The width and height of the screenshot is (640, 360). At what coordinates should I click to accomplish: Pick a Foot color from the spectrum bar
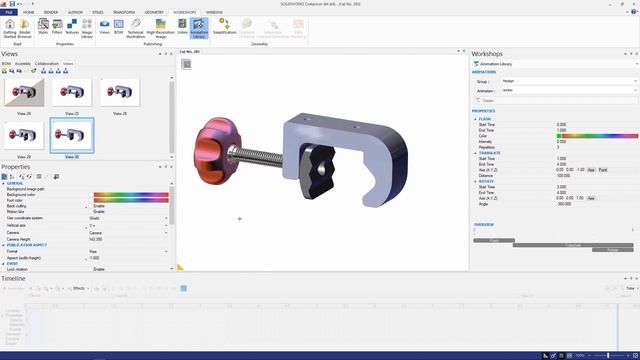coord(131,200)
